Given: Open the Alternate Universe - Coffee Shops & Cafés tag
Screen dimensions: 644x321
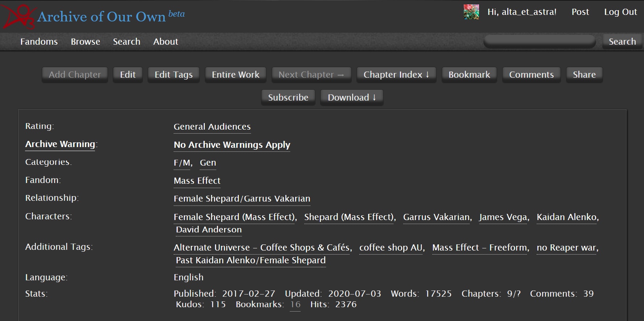Looking at the screenshot, I should 262,248.
